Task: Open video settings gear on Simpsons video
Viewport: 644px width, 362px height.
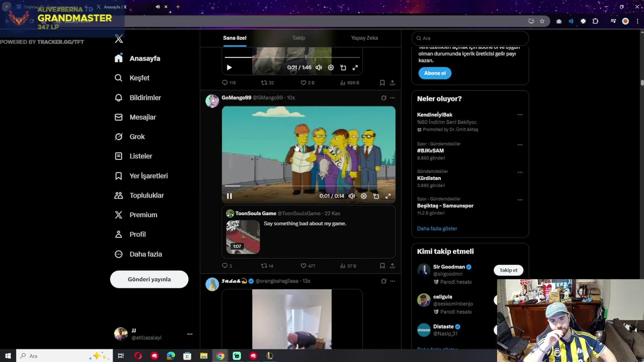Action: click(x=364, y=196)
